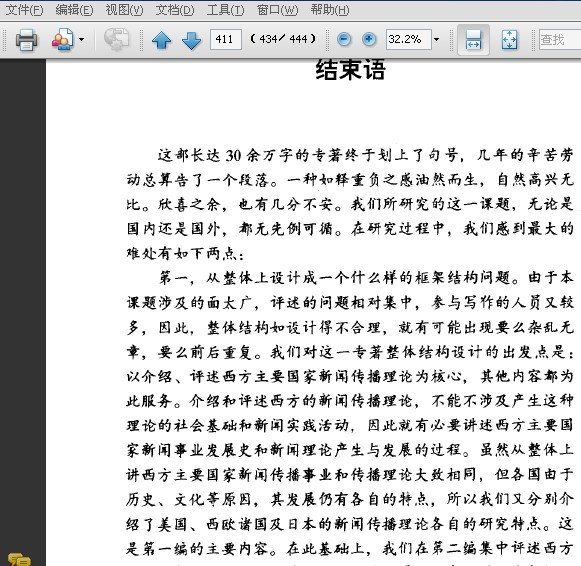Open the 文档(D) menu
The width and height of the screenshot is (581, 566).
point(175,9)
